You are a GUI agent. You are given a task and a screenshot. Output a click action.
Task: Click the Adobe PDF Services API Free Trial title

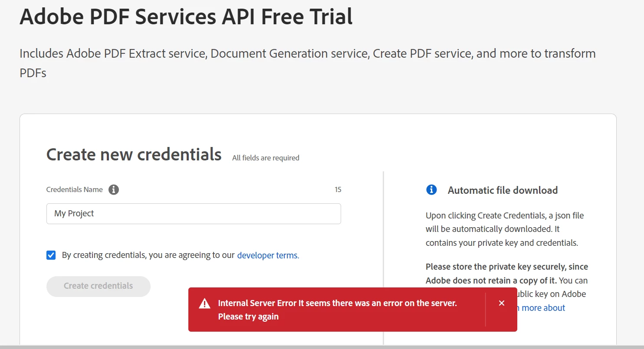(186, 16)
